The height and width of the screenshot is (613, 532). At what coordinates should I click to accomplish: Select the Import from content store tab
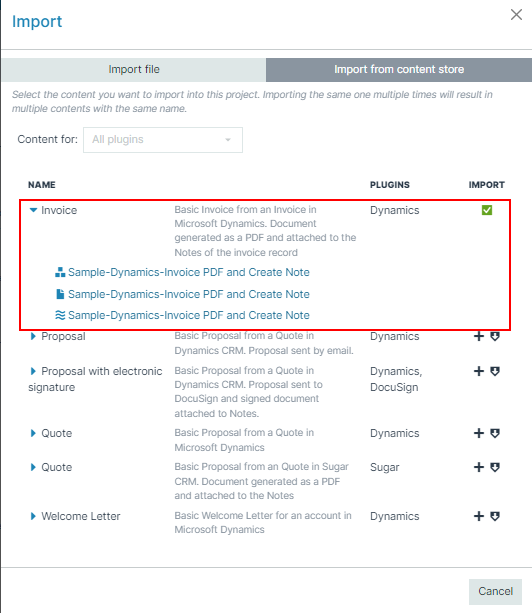click(x=399, y=70)
